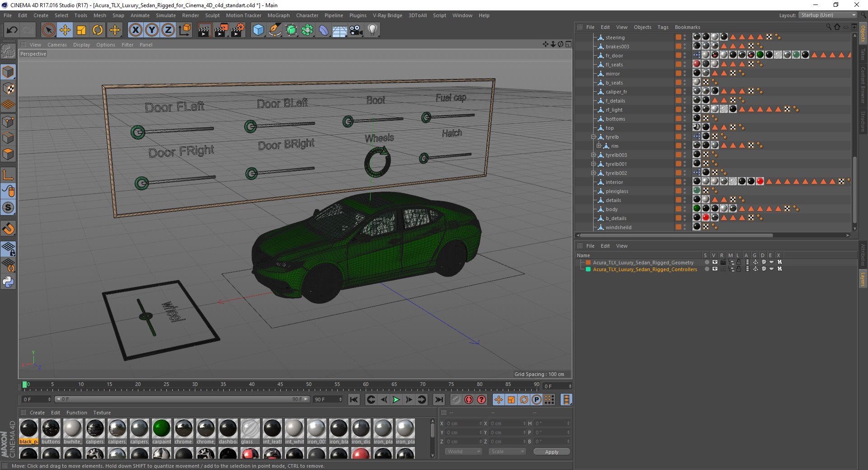The image size is (868, 470).
Task: Toggle visibility of Geometry layer
Action: (715, 262)
